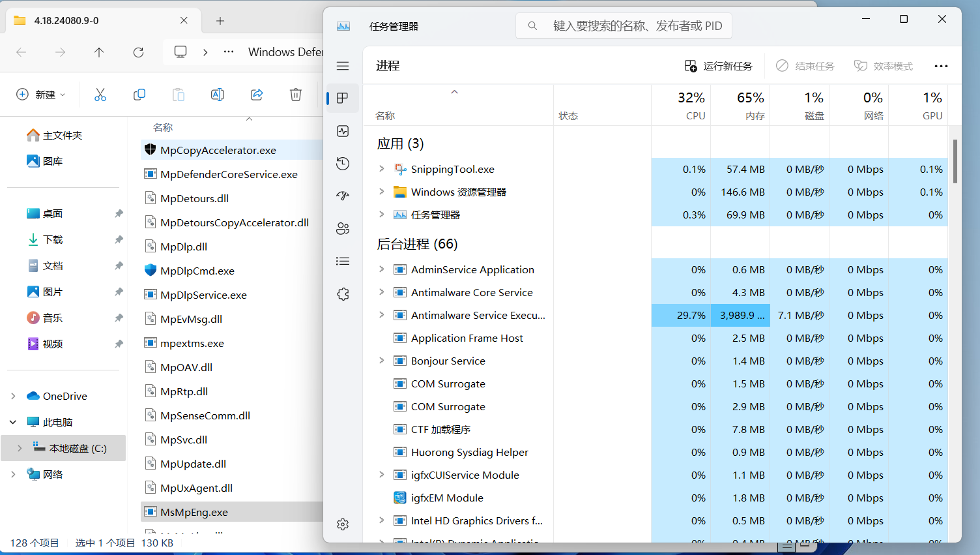Click Explorer up directory arrow

pos(99,52)
